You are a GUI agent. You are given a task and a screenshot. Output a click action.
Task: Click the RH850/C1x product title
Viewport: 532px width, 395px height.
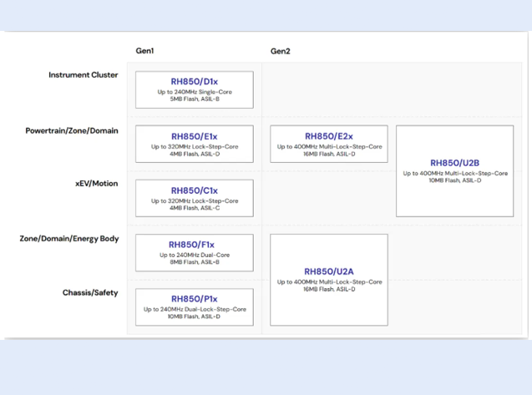[x=194, y=190]
